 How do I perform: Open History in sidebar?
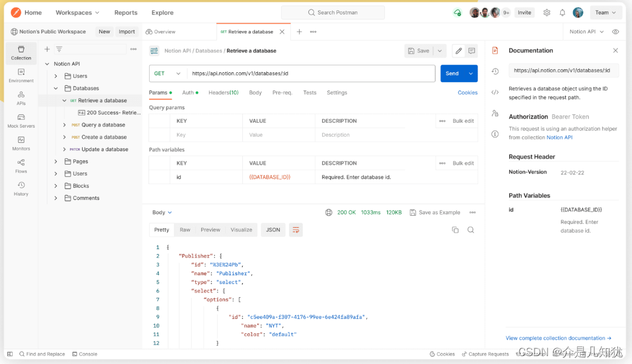click(21, 188)
